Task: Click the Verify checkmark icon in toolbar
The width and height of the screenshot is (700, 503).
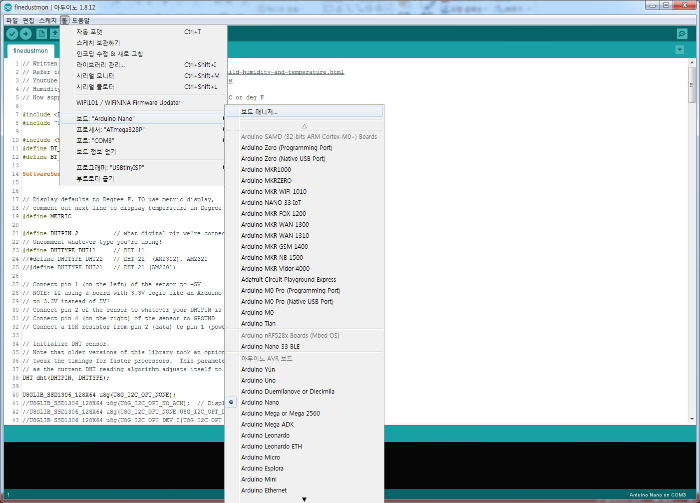Action: [12, 33]
